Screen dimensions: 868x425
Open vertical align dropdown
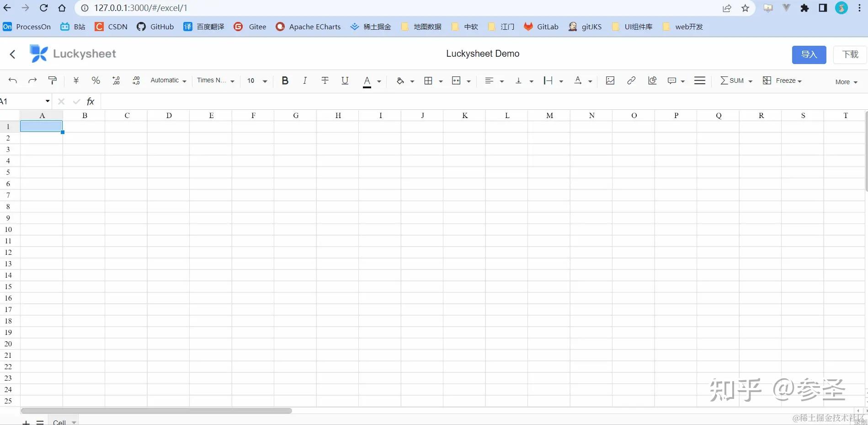point(531,81)
